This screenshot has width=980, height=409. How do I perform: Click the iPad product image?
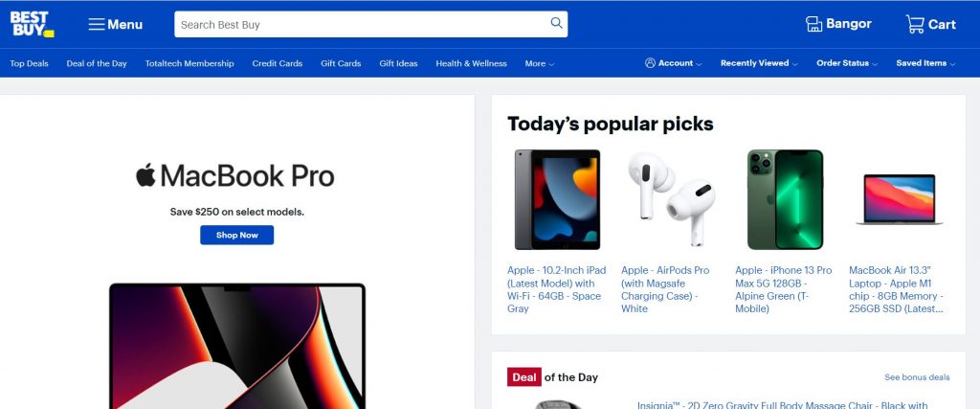coord(557,199)
